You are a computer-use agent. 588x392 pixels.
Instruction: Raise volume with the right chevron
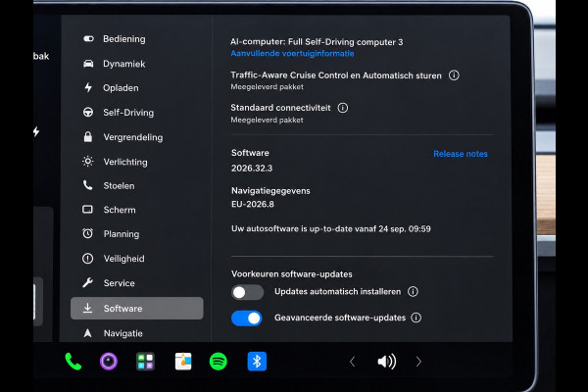(418, 362)
